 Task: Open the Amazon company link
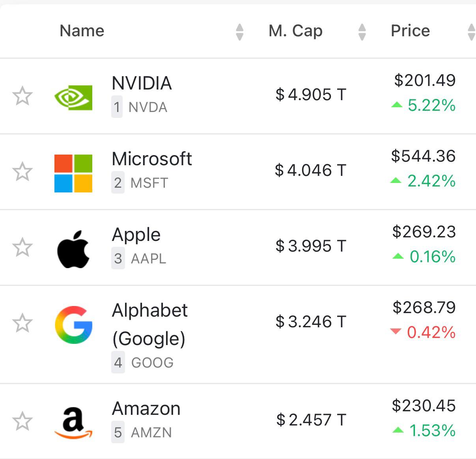tap(146, 409)
